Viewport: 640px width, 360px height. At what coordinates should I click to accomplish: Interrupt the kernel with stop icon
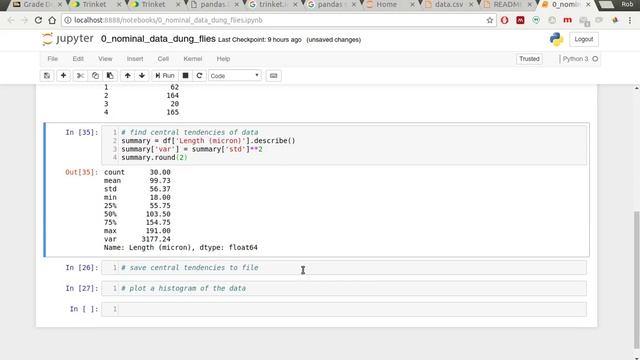[185, 76]
